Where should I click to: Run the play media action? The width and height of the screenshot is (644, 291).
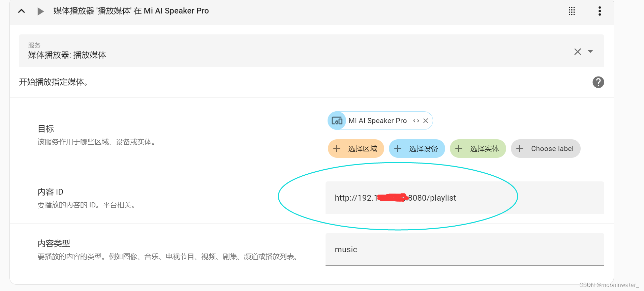coord(40,11)
